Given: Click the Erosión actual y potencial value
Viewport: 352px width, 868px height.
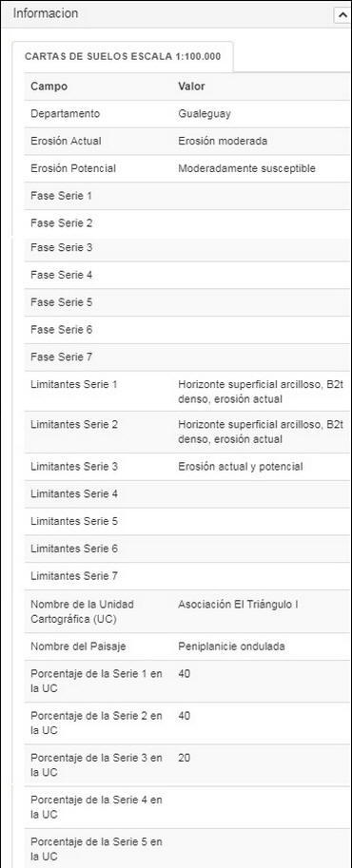Looking at the screenshot, I should click(x=241, y=467).
